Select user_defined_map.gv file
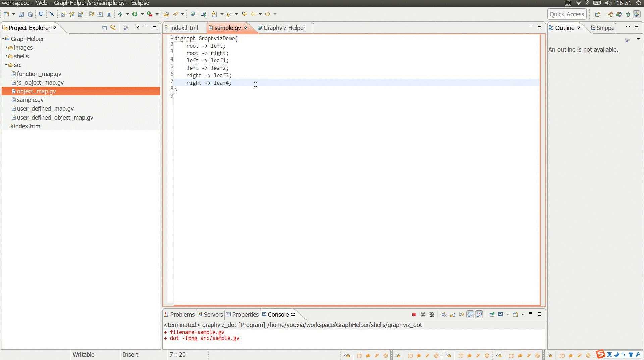Screen dimensions: 644x360 [45, 108]
